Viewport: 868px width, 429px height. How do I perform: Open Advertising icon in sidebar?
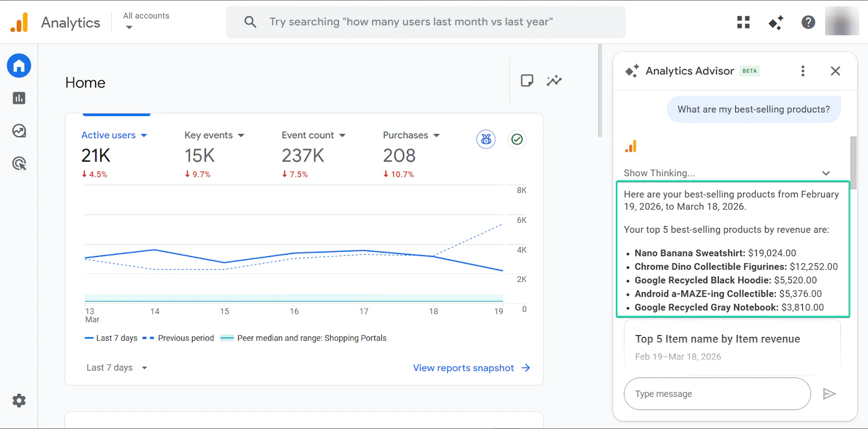(x=19, y=163)
